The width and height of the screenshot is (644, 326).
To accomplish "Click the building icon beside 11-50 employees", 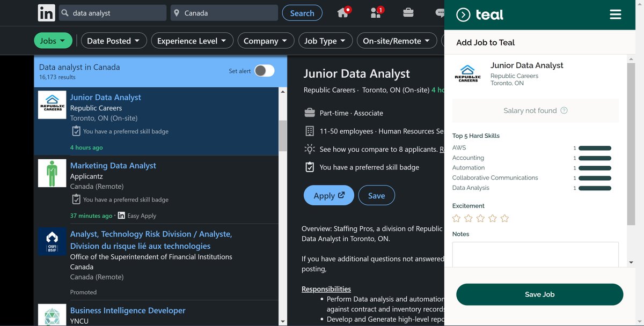I will pos(310,131).
